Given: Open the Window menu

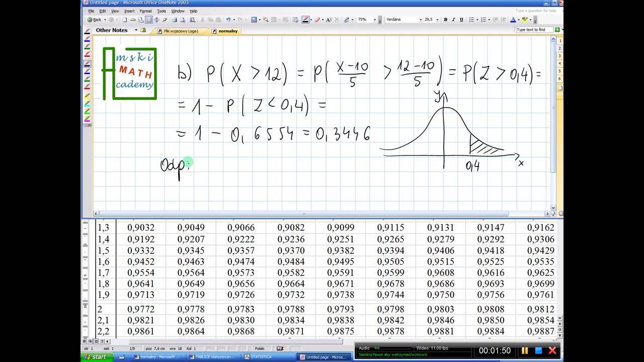Looking at the screenshot, I should [178, 11].
